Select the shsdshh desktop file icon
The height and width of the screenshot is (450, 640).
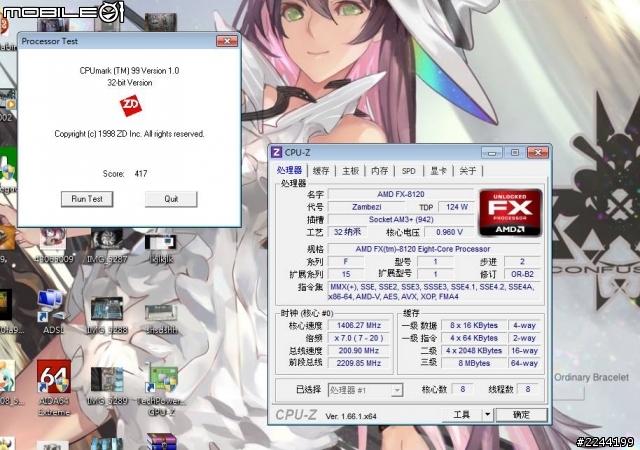162,319
